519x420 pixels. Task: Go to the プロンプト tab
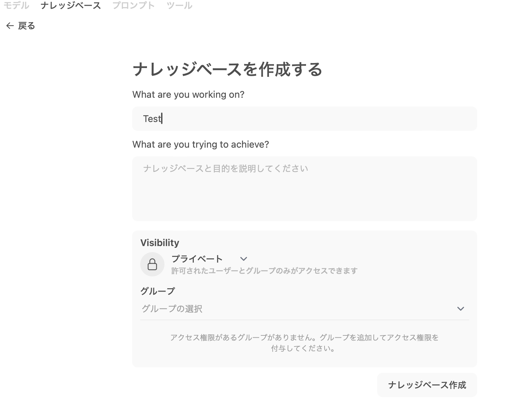(x=133, y=5)
